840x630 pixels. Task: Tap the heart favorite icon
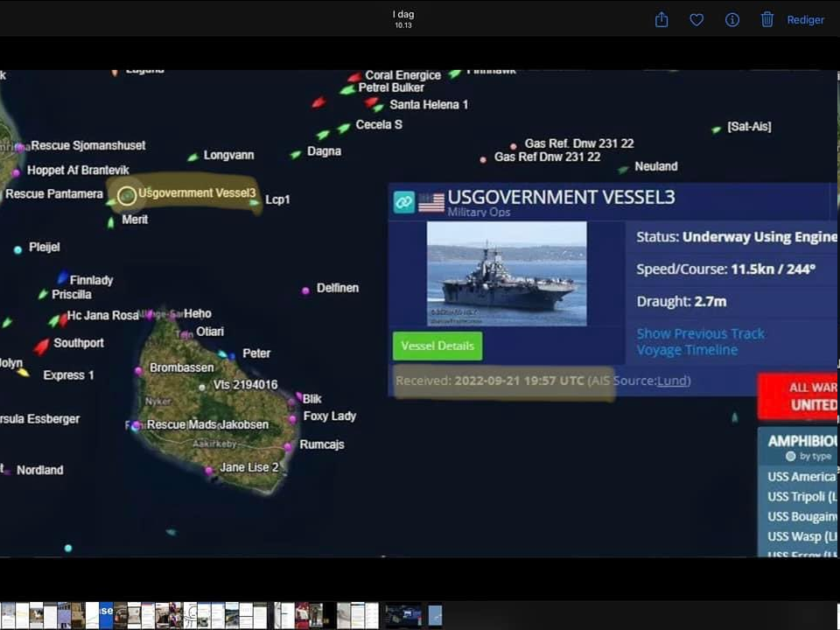tap(696, 20)
